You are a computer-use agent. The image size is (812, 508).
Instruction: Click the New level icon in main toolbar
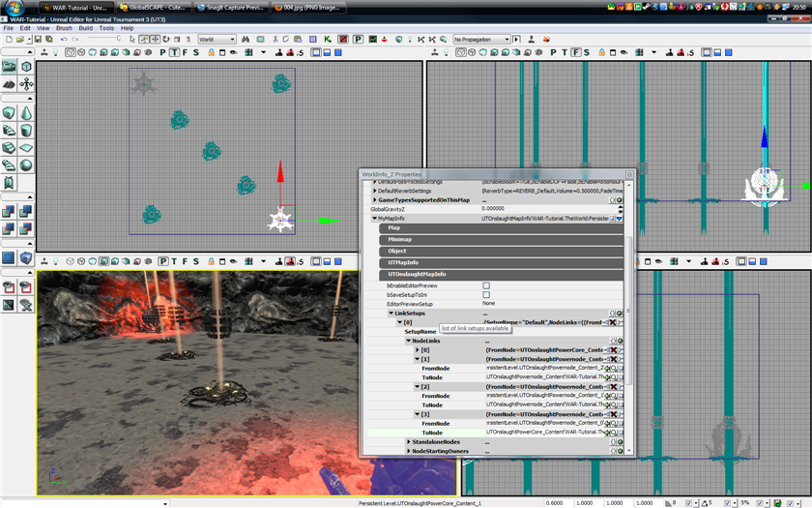click(9, 40)
